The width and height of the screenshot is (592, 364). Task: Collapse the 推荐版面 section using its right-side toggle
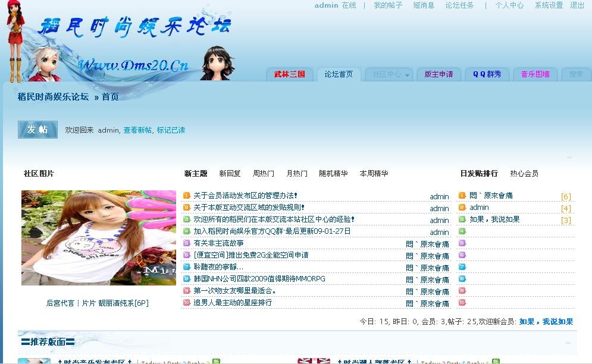(x=569, y=343)
